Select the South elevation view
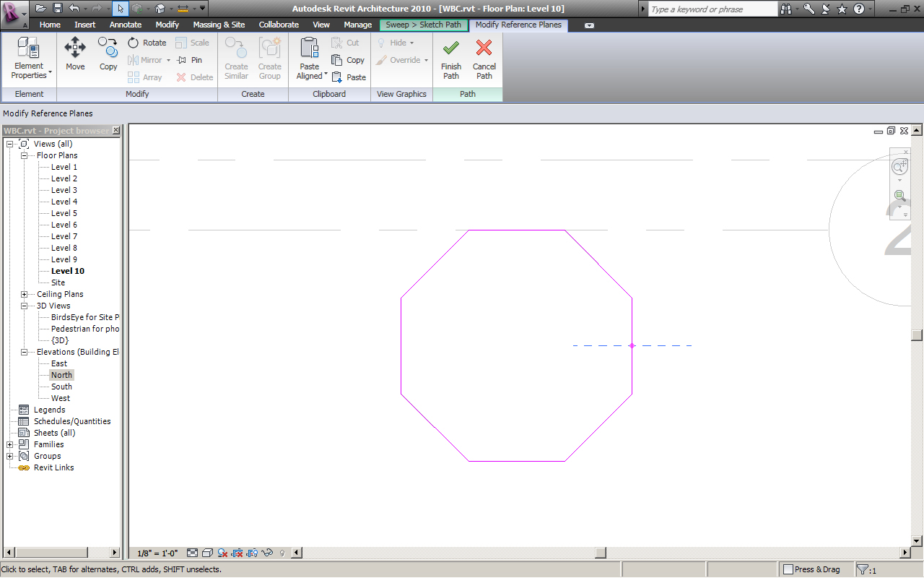924x578 pixels. (61, 387)
